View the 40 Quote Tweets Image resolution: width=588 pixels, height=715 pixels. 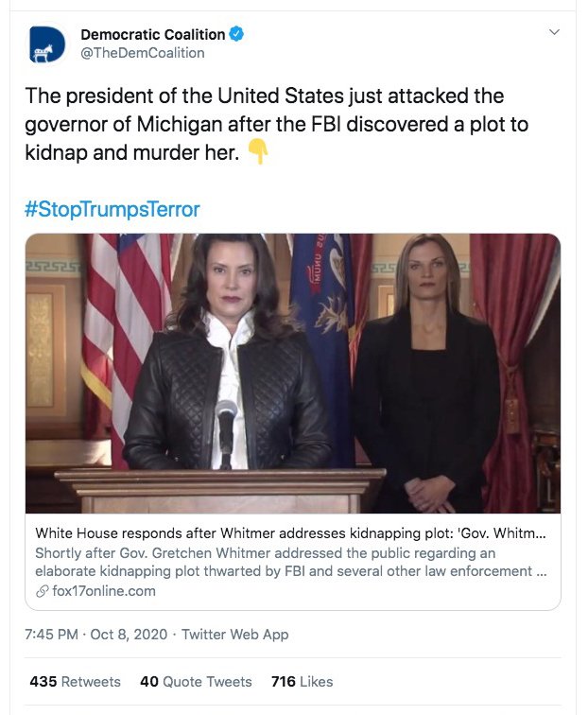coord(196,681)
